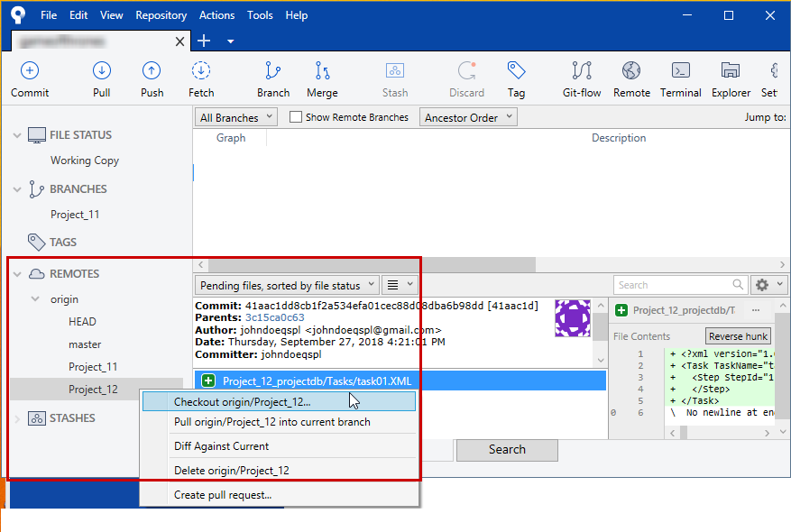Open the Ancestor Order dropdown
This screenshot has height=532, width=791.
468,117
